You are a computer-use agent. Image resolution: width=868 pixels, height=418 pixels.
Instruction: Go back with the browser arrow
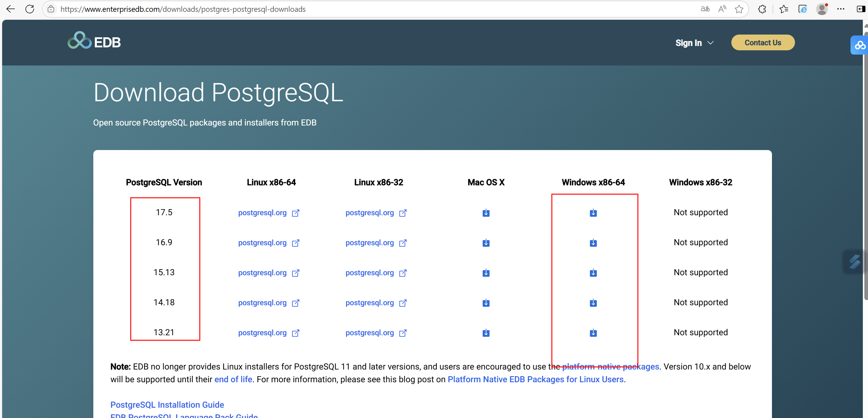point(10,9)
